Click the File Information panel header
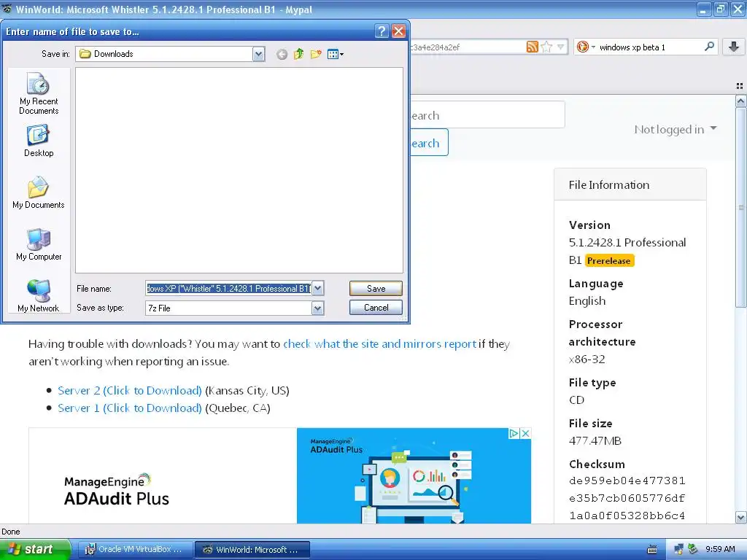 [x=630, y=184]
